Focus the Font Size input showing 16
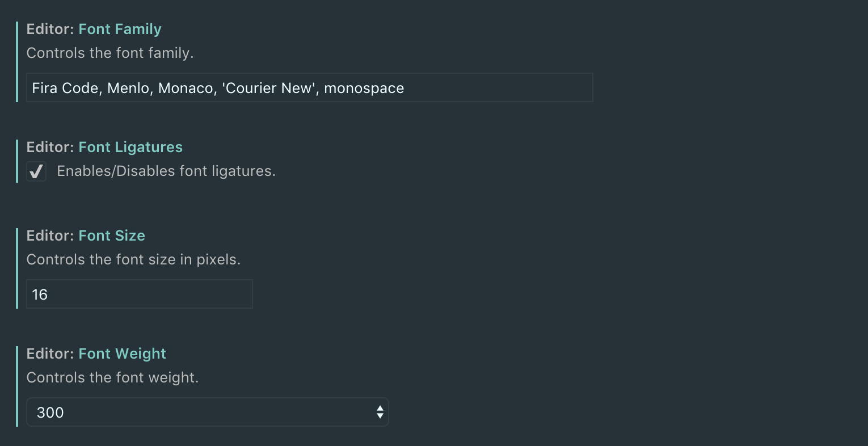 (x=139, y=294)
